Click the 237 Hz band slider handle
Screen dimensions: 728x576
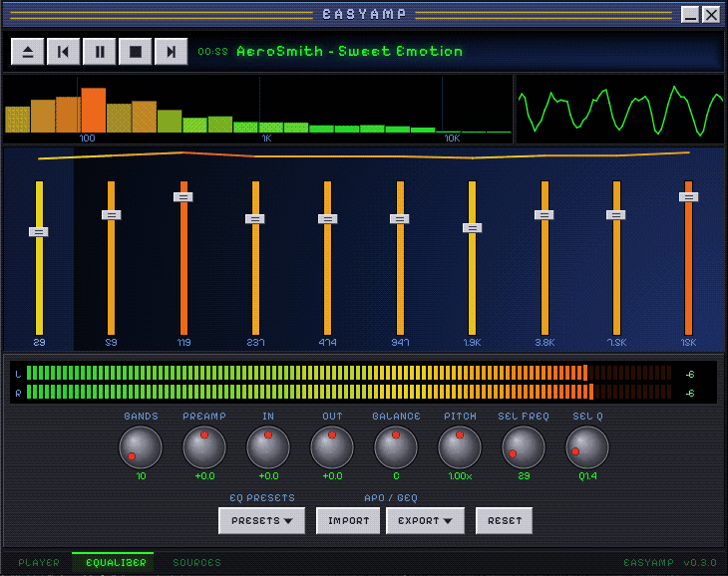click(x=255, y=219)
